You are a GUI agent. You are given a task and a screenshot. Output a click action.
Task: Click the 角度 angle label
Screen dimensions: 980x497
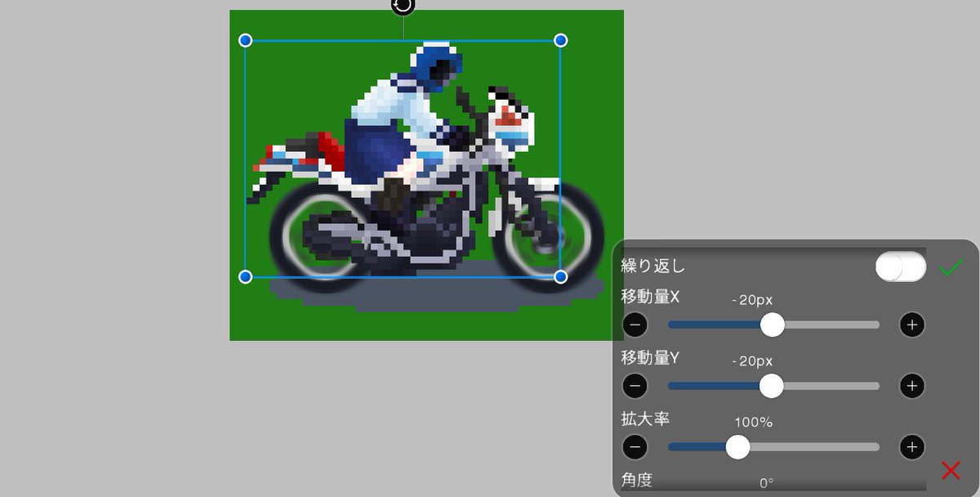point(637,480)
